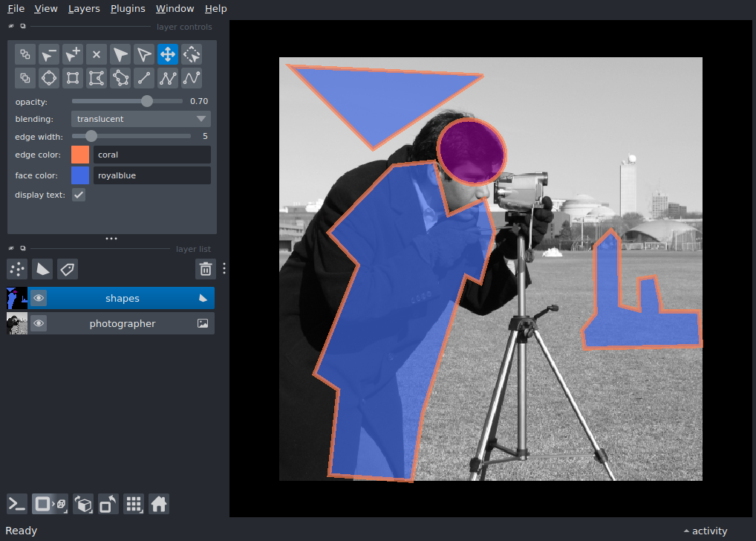
Task: Select the line drawing tool
Action: tap(143, 78)
